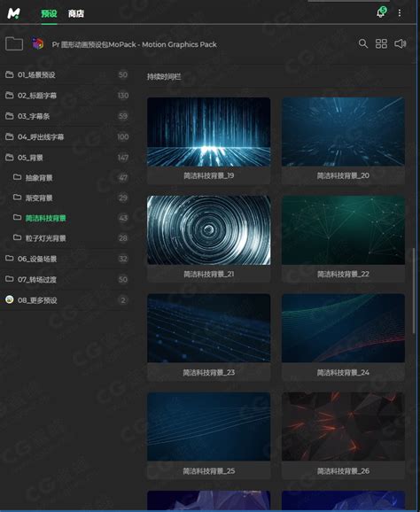420x512 pixels.
Task: Open the 06_设备场景 folder
Action: [67, 259]
